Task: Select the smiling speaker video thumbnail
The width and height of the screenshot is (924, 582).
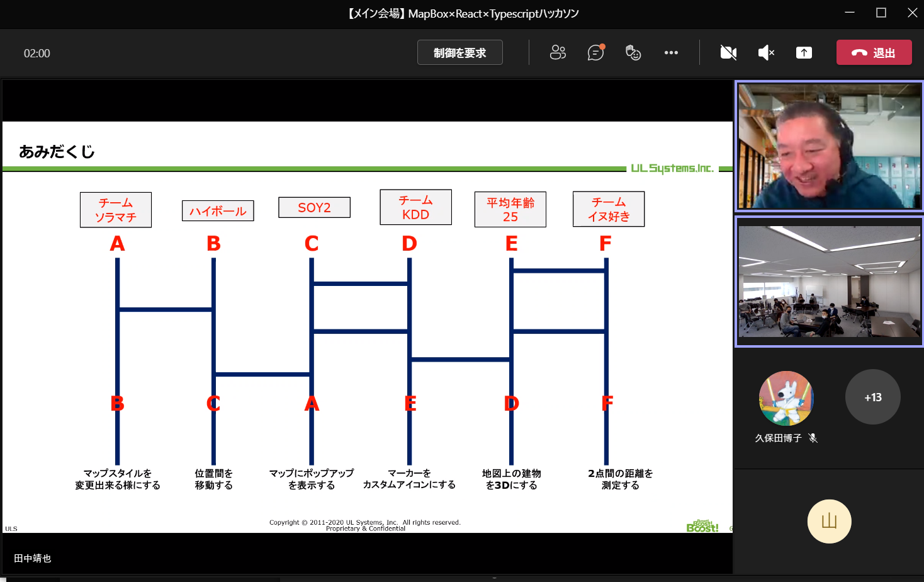Action: [x=829, y=146]
